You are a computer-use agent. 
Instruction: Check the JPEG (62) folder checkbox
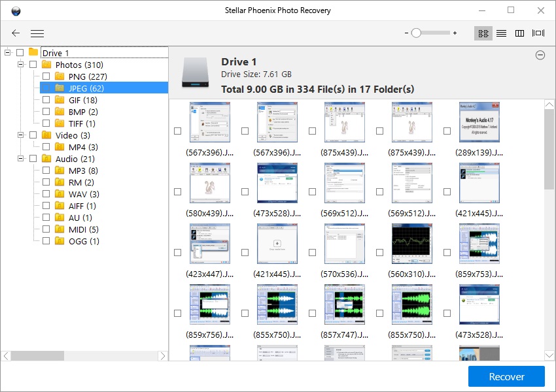[46, 88]
